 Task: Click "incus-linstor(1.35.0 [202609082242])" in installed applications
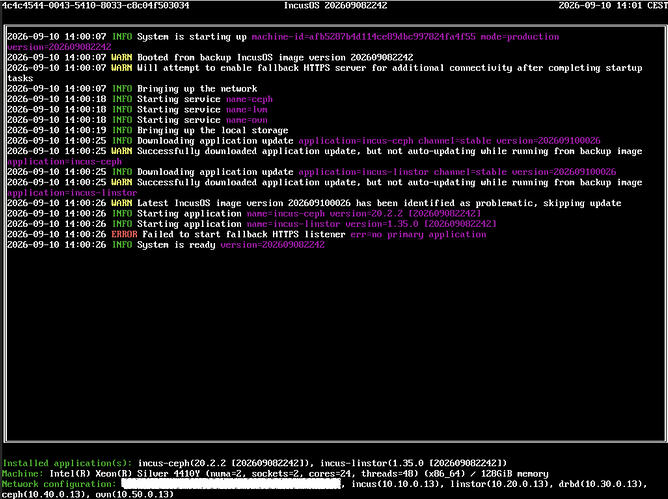(413, 463)
